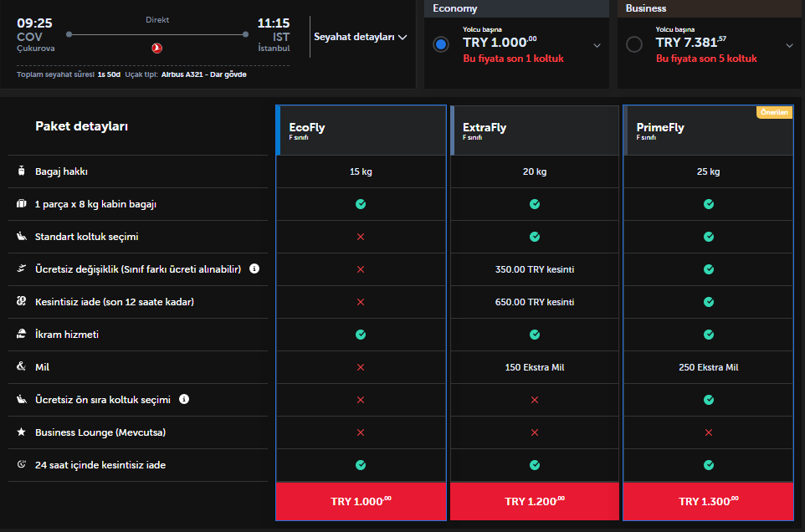The image size is (805, 532).
Task: Click info icon next to Ücretsiz değişiklik
Action: point(254,269)
